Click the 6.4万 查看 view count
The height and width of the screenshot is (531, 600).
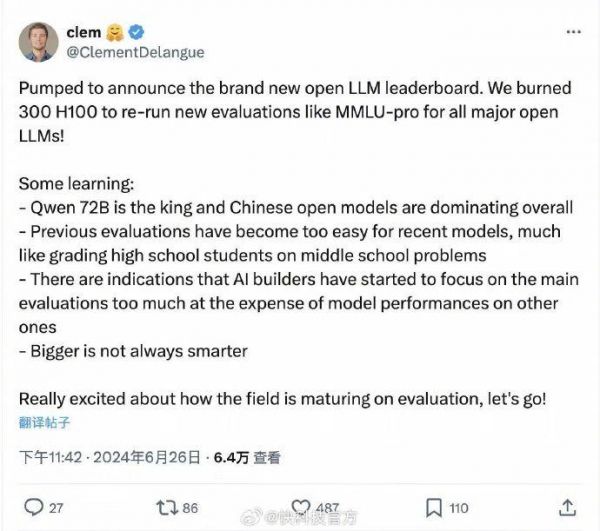coord(245,458)
